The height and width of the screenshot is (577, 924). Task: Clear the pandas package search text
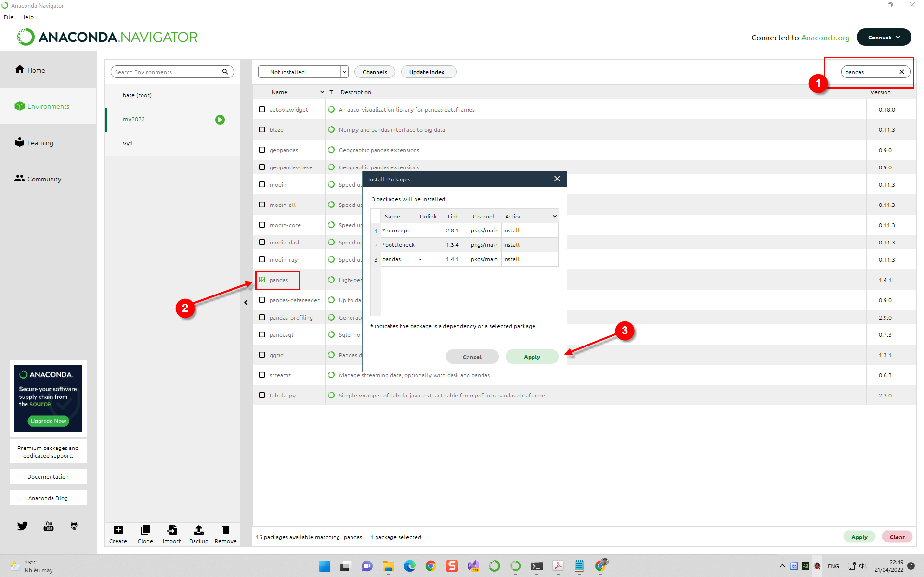point(902,72)
